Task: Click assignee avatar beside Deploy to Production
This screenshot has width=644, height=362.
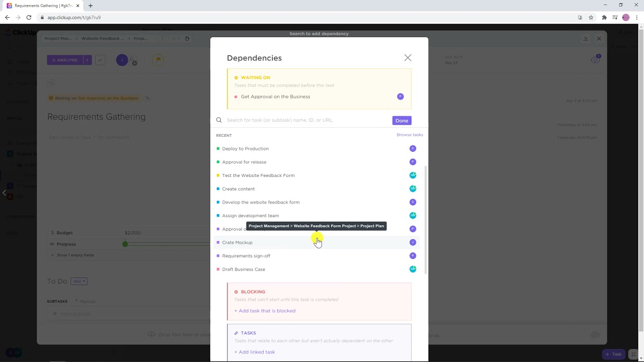Action: click(x=413, y=148)
